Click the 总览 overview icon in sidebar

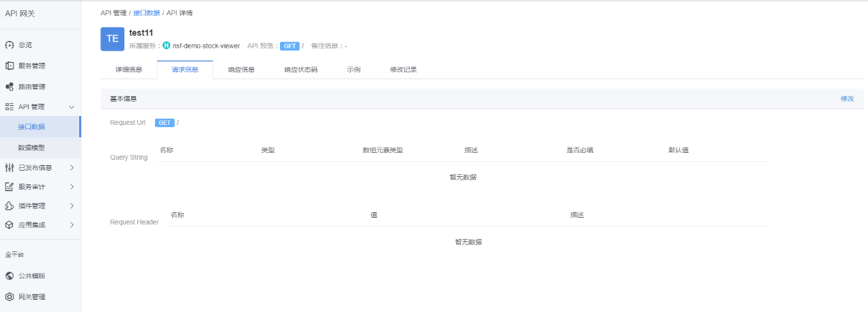coord(10,45)
